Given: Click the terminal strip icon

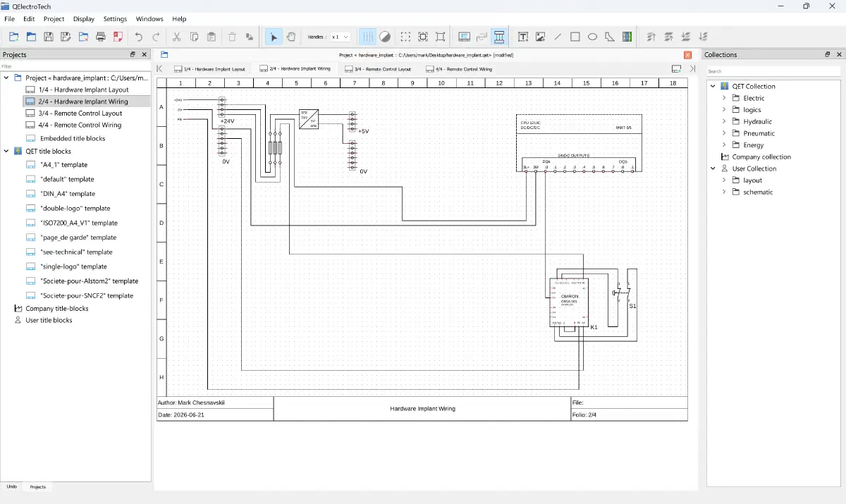Looking at the screenshot, I should click(627, 37).
